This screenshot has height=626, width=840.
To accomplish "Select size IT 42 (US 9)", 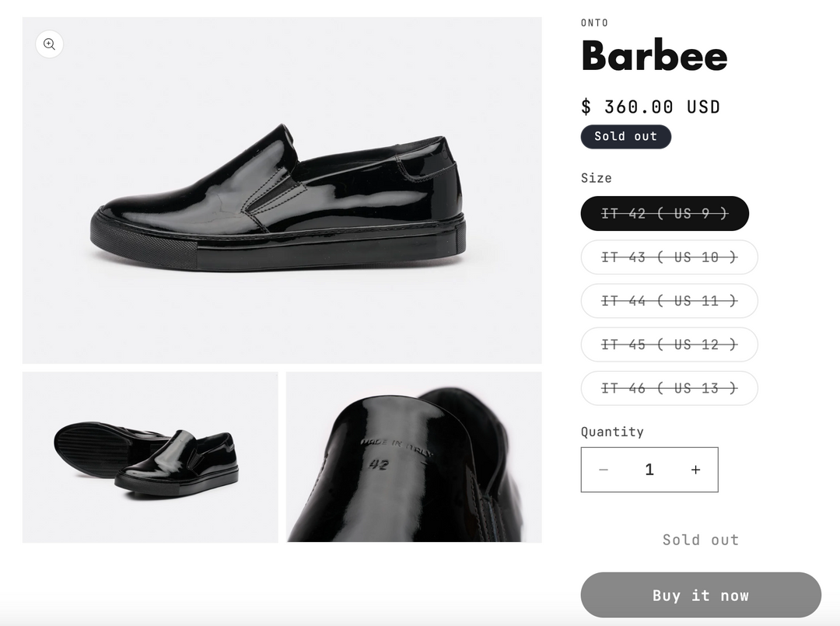I will 664,214.
